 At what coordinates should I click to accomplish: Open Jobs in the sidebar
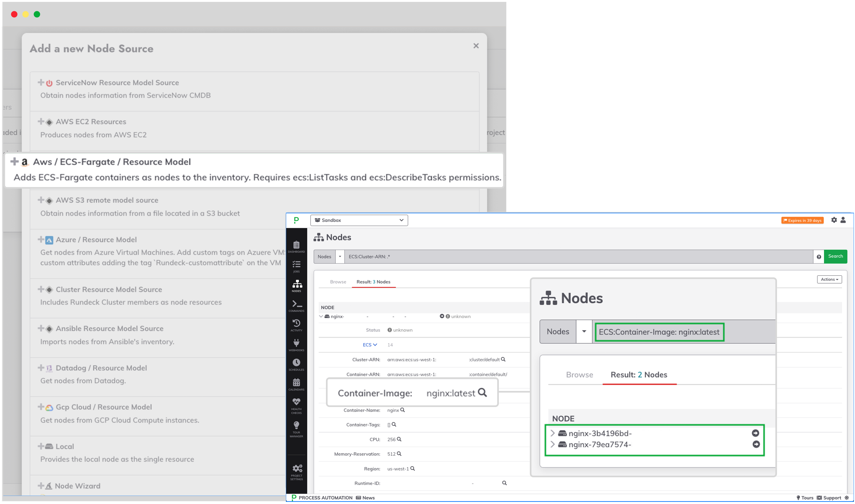tap(296, 267)
